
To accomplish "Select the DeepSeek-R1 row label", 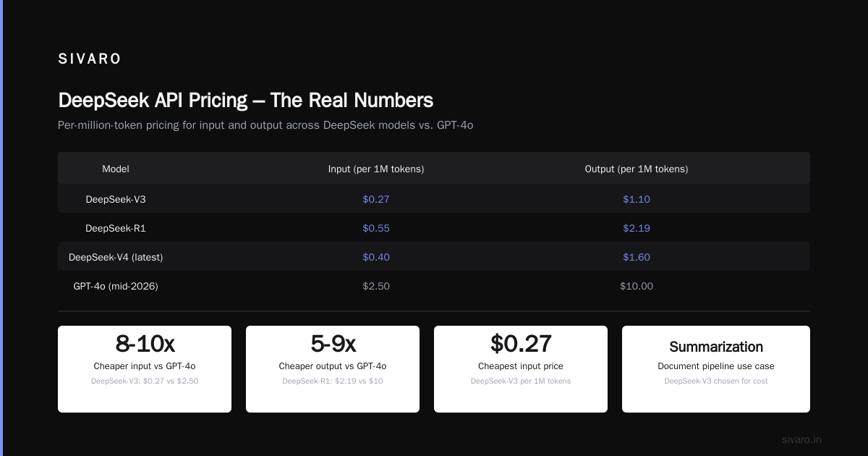I will click(116, 228).
